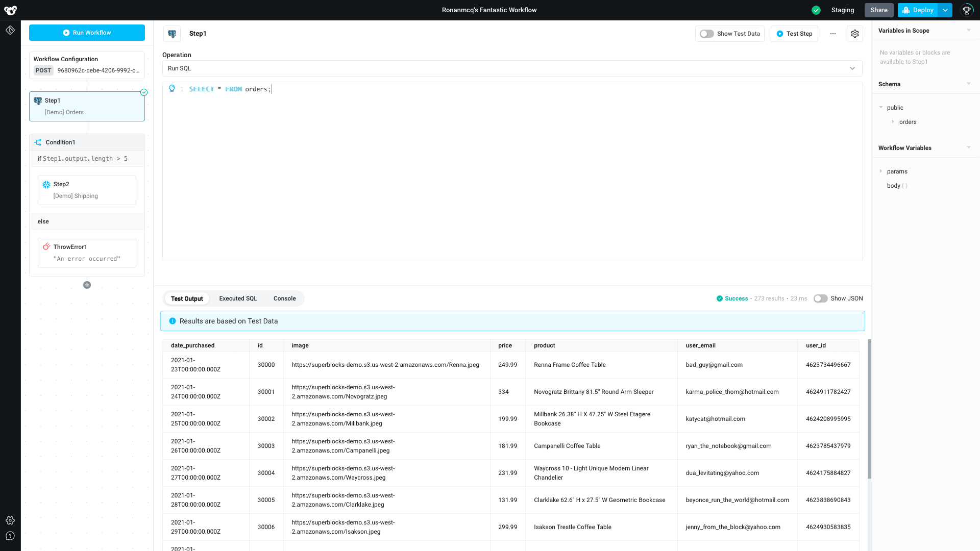Select the Step2 [Demo] Shipping block

(x=87, y=190)
